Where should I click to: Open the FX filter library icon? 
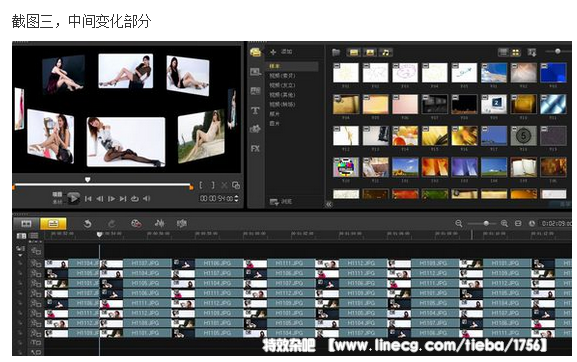[255, 149]
